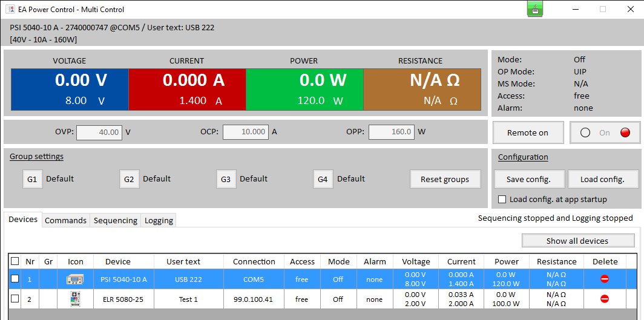Open the Logging tab
Image resolution: width=644 pixels, height=320 pixels.
(159, 220)
